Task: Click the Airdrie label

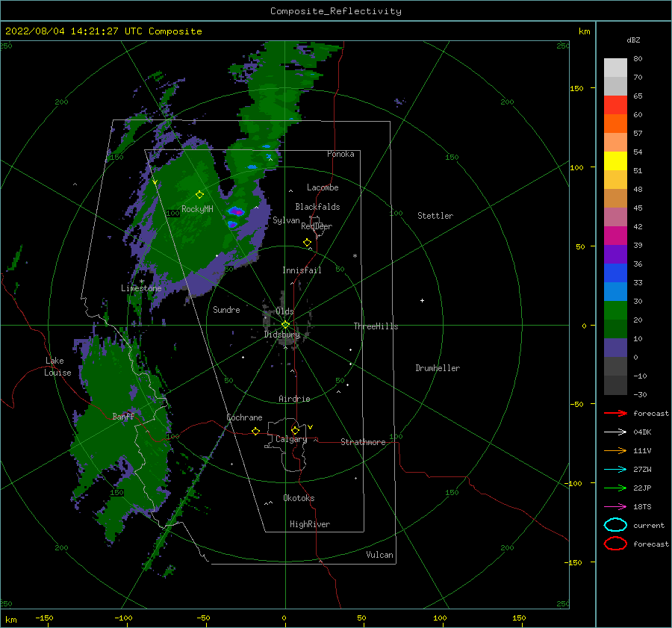Action: [294, 399]
